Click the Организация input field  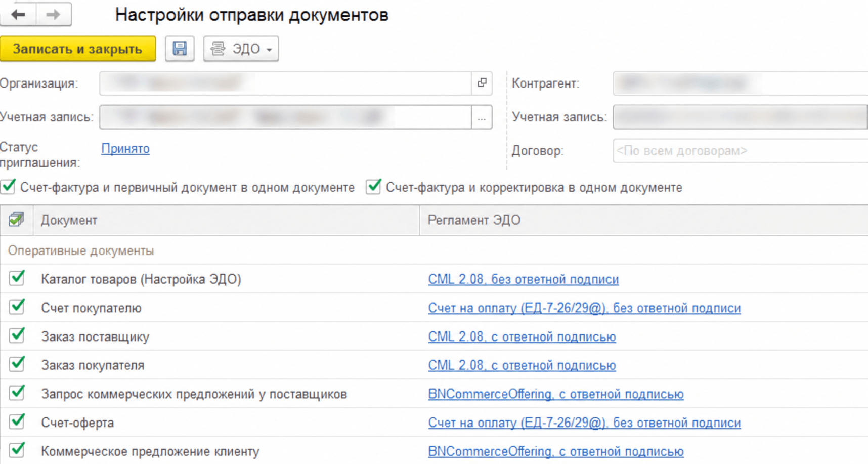pos(286,83)
